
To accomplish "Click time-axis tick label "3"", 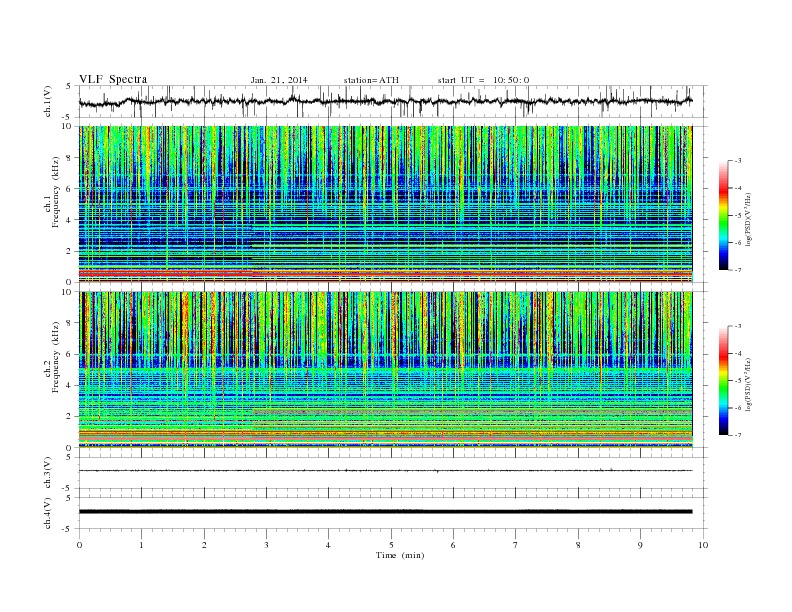I will coord(267,545).
